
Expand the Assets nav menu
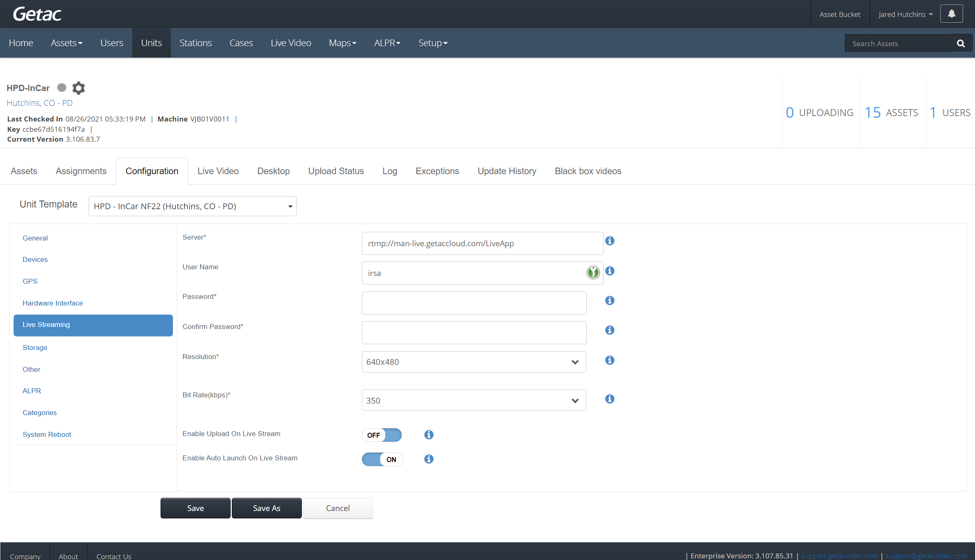click(66, 43)
